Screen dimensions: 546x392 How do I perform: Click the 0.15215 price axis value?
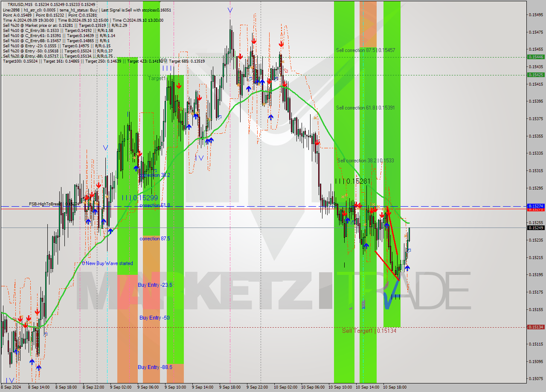tap(536, 257)
